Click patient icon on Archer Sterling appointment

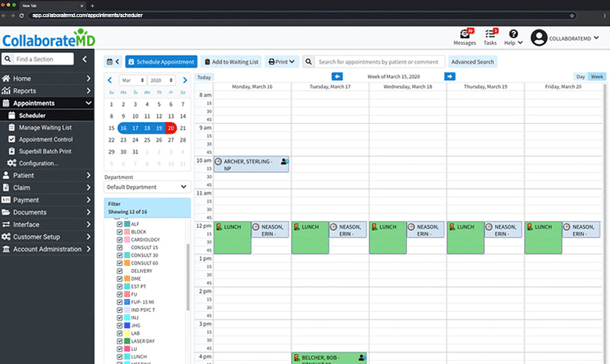[285, 162]
